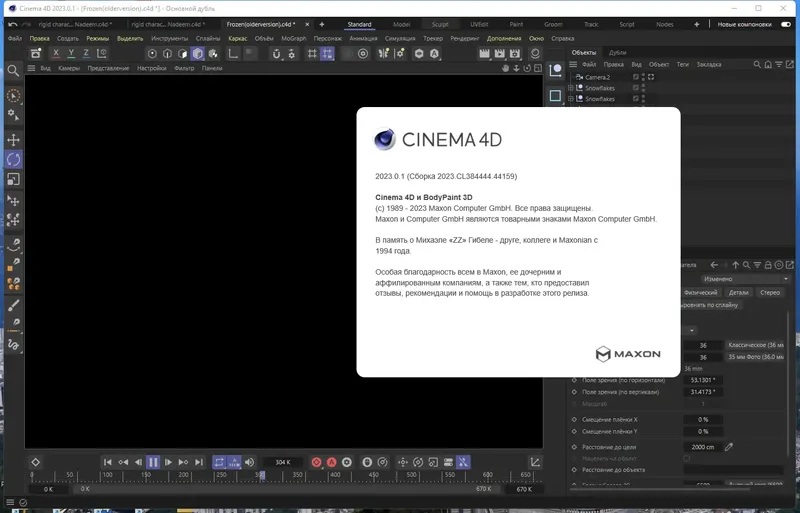Open Физический attribute tab
The image size is (800, 513).
(x=701, y=292)
